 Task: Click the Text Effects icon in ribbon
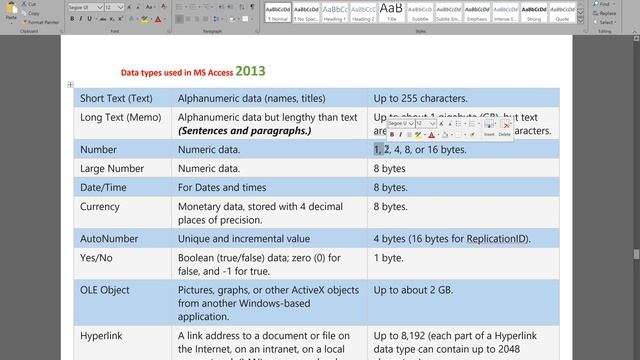(132, 19)
